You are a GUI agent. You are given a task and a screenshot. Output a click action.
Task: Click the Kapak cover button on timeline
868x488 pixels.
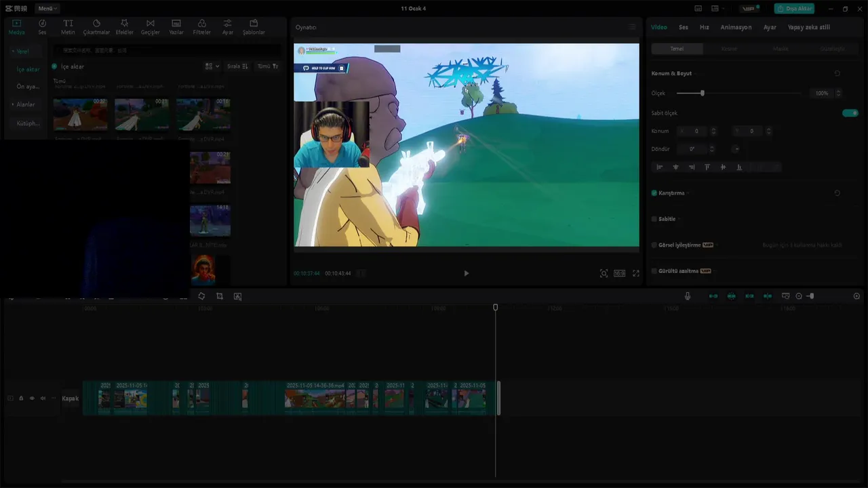click(70, 399)
